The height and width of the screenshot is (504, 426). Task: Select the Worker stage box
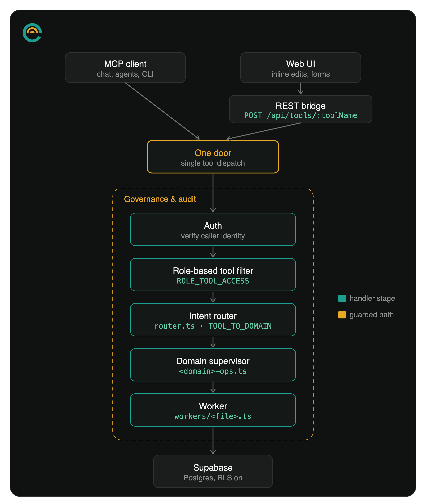(x=213, y=410)
